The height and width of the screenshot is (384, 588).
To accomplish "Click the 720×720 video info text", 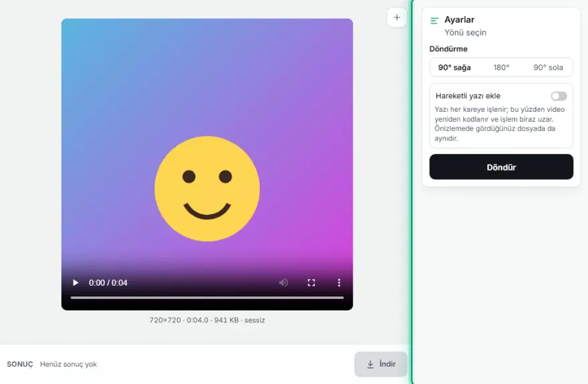I will [x=207, y=320].
